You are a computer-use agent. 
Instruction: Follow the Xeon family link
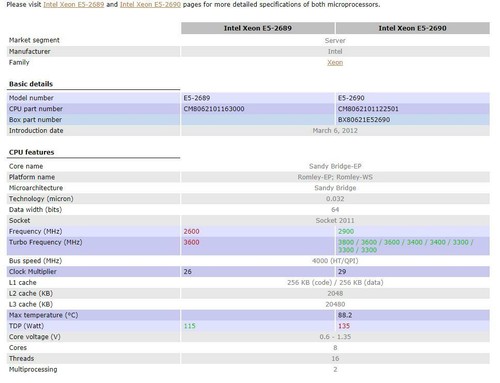coord(335,62)
